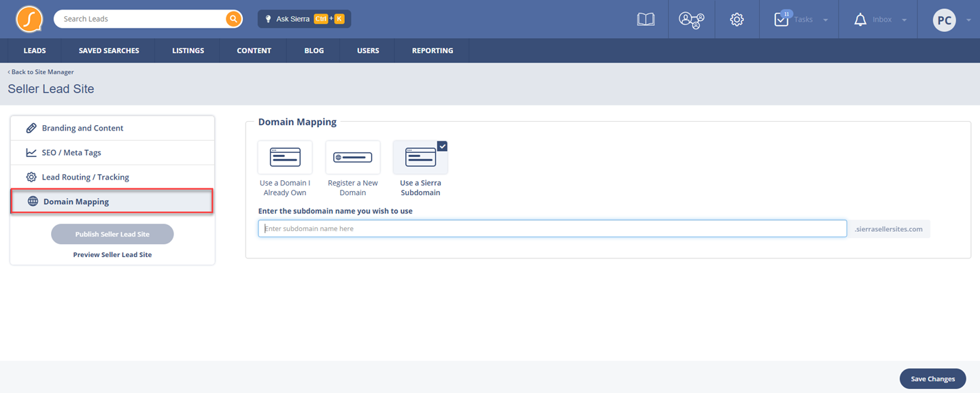Toggle the checkmark on Sierra Subdomain option
This screenshot has width=980, height=393.
[x=442, y=146]
